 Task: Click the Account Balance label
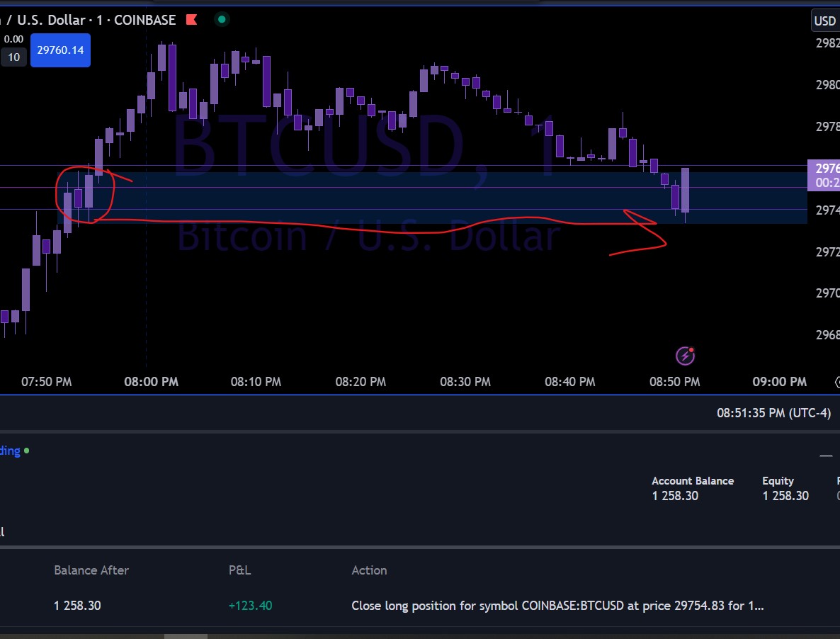click(x=693, y=481)
